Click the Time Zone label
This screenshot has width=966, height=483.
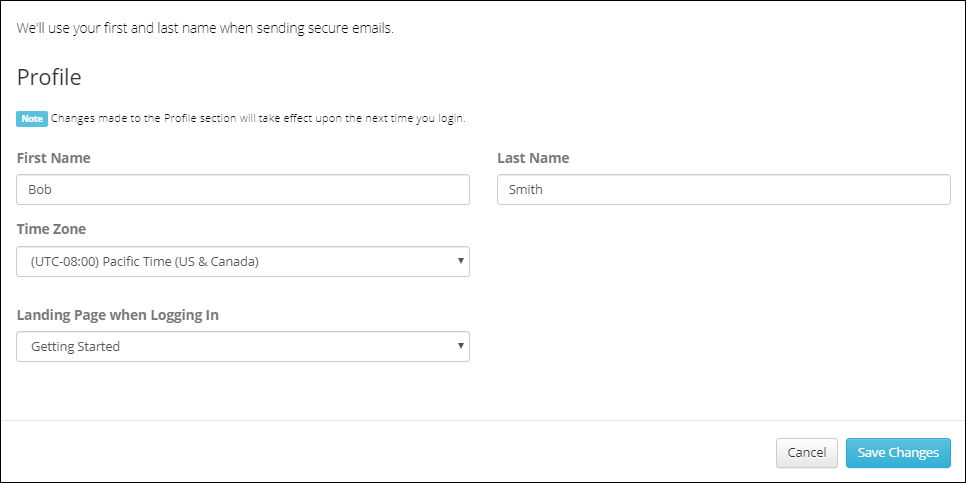point(51,230)
